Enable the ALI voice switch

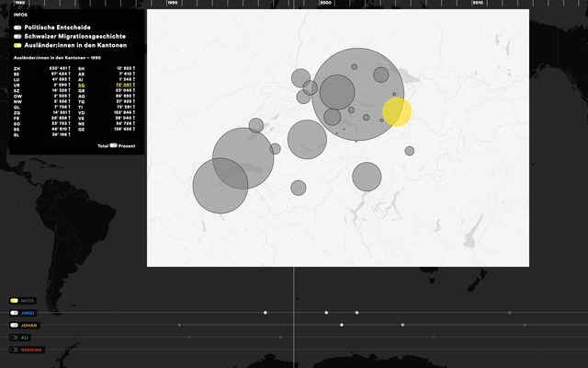click(x=14, y=338)
